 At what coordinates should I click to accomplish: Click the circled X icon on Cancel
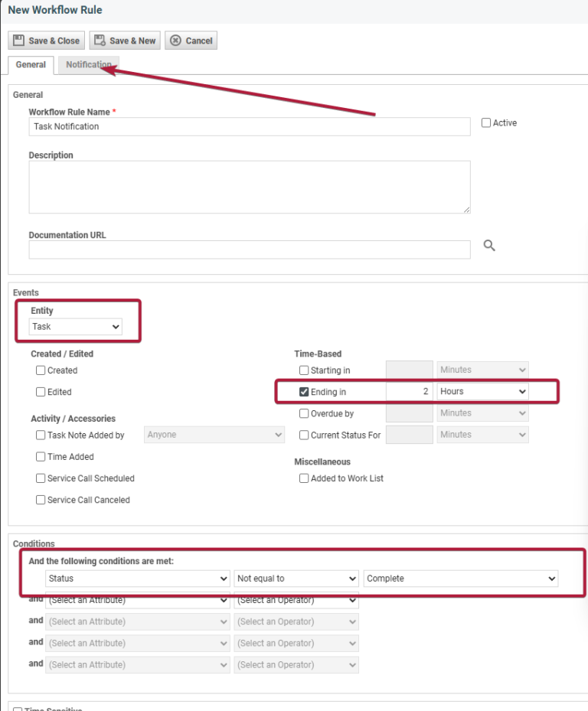174,40
